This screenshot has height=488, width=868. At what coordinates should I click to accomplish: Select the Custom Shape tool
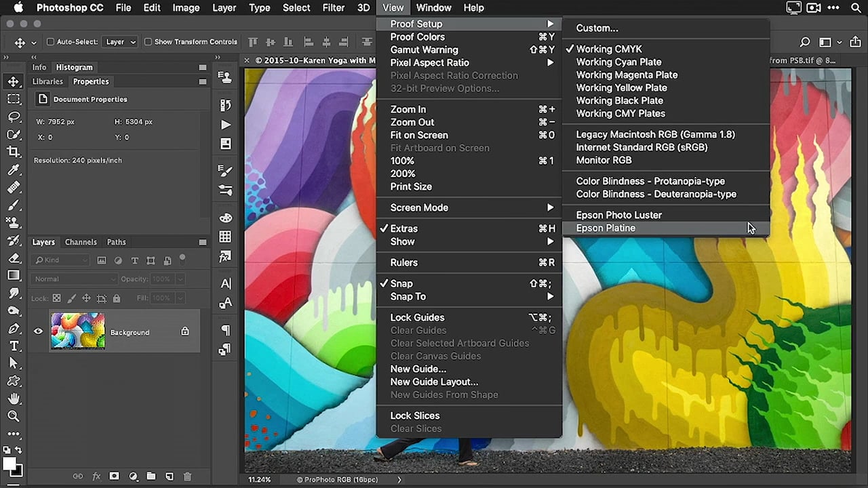pos(14,381)
